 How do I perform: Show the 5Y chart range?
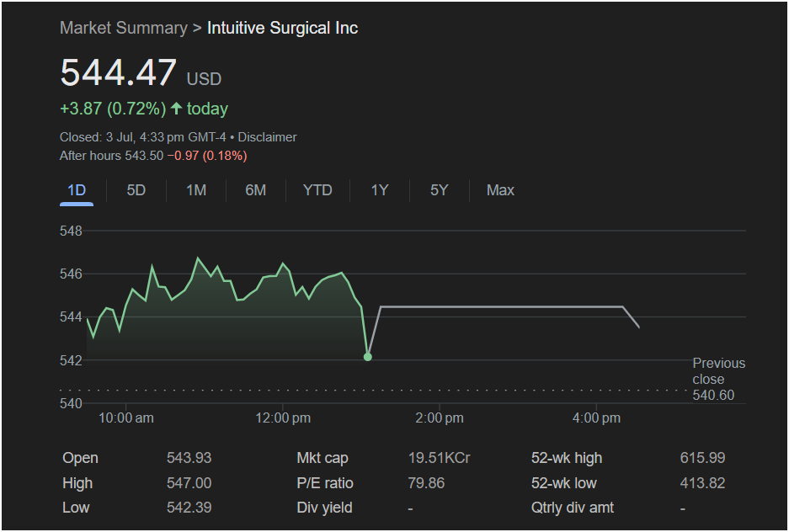point(439,190)
